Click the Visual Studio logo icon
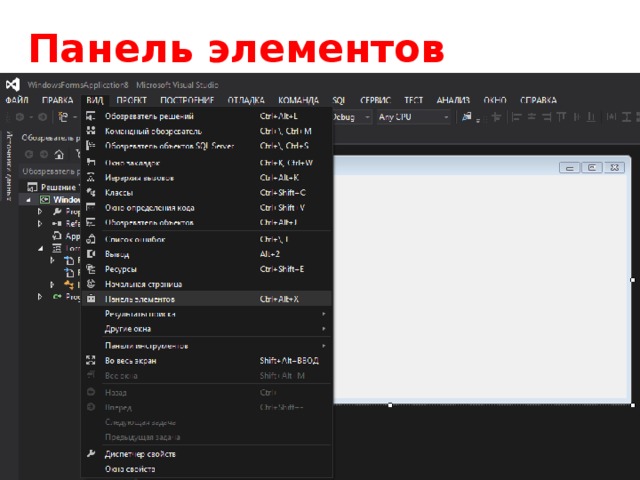The image size is (640, 480). [13, 84]
